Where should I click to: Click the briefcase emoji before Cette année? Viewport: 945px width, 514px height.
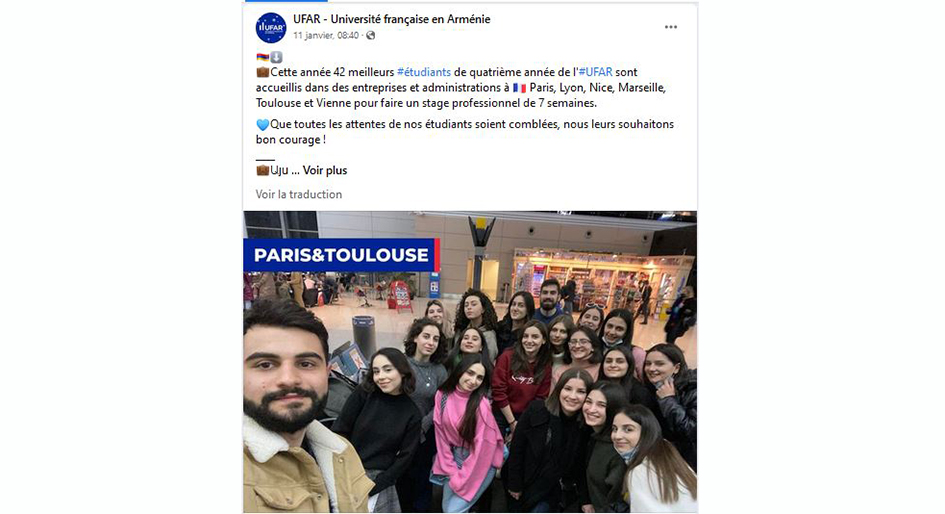262,72
